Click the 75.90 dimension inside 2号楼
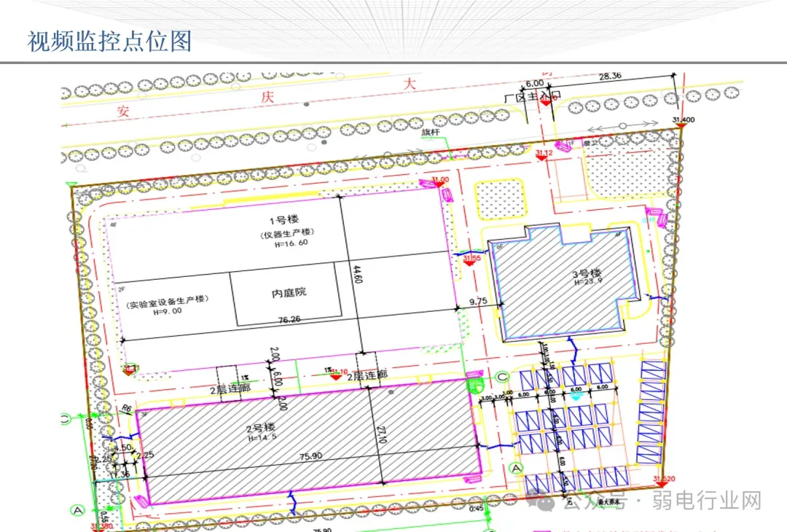 pos(310,456)
